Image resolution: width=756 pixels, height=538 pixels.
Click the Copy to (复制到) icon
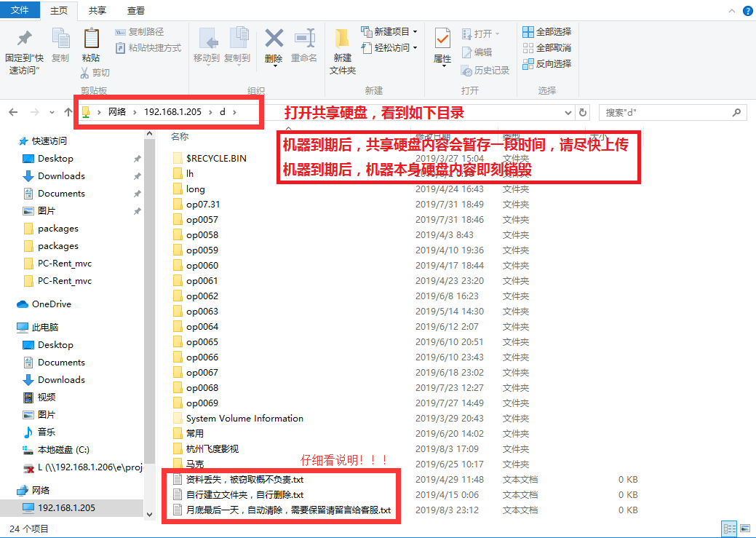pyautogui.click(x=239, y=39)
